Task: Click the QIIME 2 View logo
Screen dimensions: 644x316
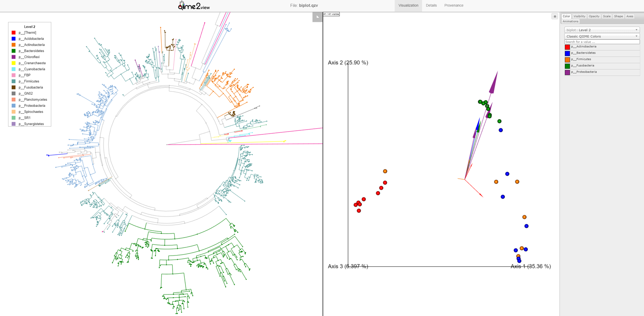Action: [x=194, y=6]
